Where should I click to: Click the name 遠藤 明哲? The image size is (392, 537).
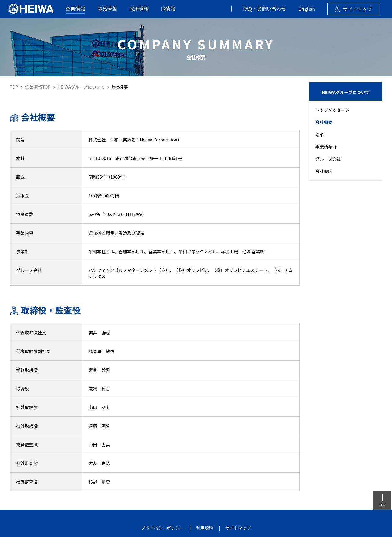tap(99, 426)
